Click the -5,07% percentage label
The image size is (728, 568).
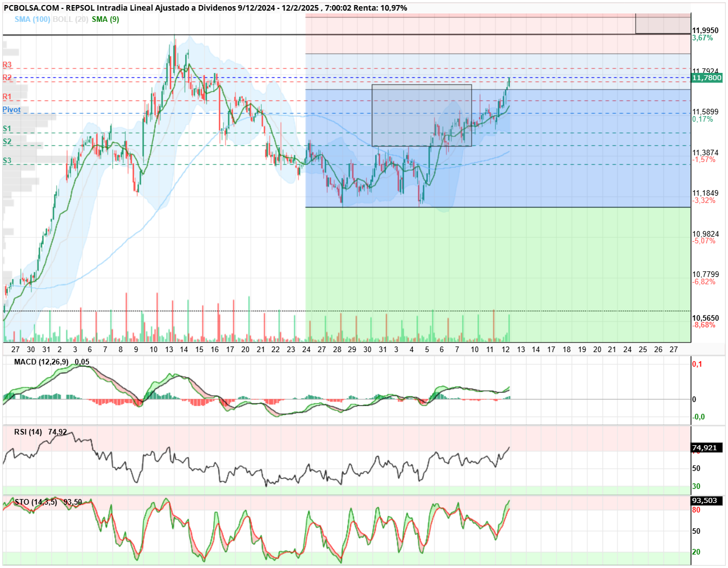(x=704, y=241)
